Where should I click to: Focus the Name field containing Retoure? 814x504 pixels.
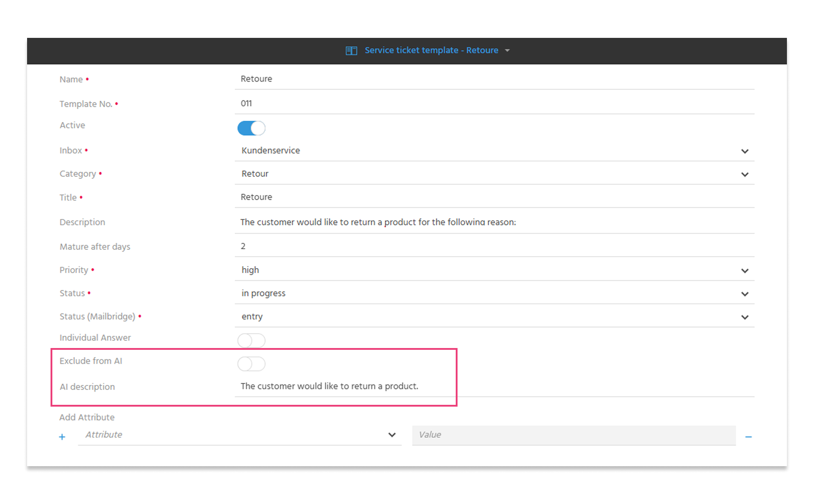pyautogui.click(x=495, y=79)
